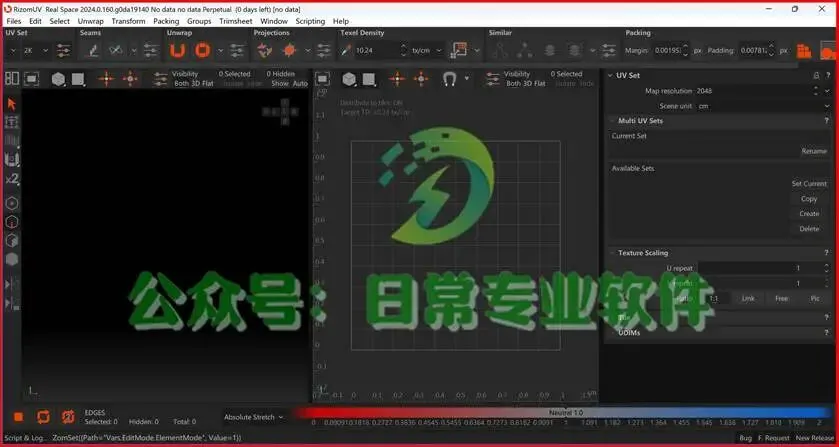The image size is (839, 447).
Task: Open the Trimsheet menu
Action: point(235,21)
